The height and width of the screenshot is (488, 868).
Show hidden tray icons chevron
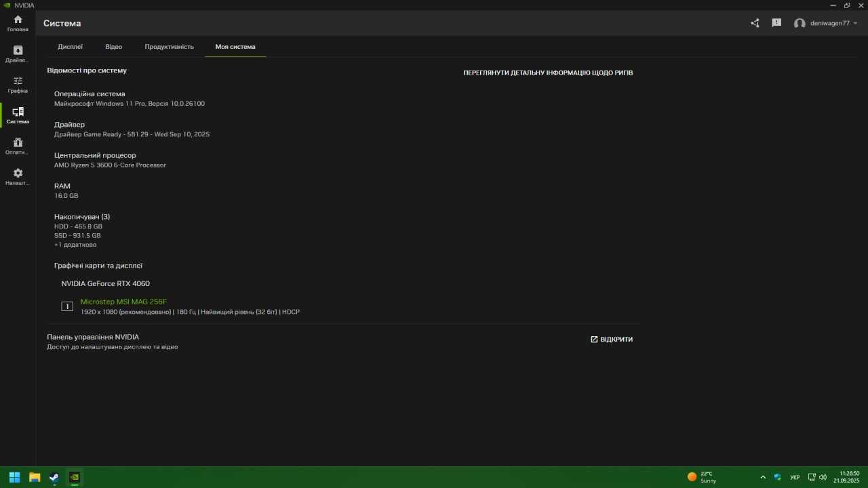tap(763, 477)
